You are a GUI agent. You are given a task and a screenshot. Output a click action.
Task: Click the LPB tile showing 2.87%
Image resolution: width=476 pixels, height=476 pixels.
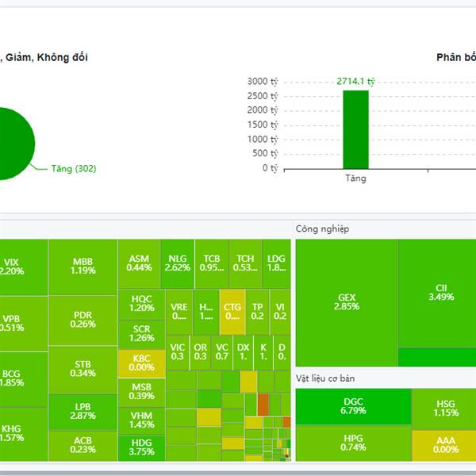83,411
